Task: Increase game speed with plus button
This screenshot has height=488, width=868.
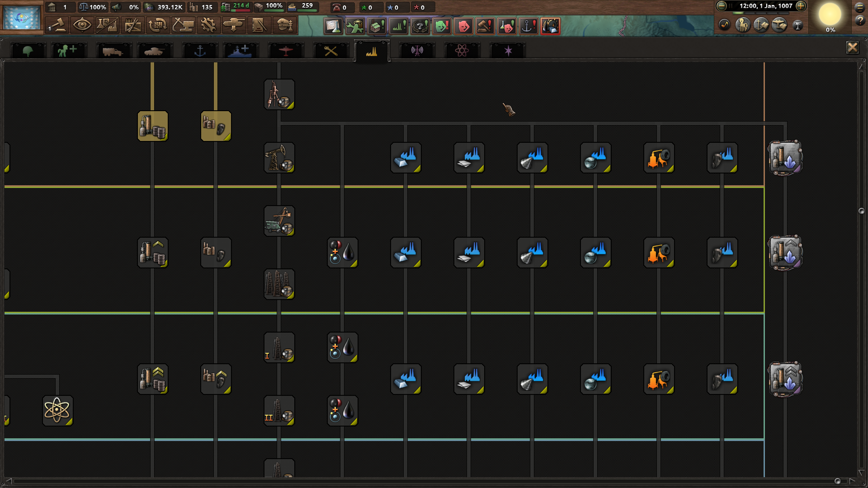Action: (x=801, y=6)
